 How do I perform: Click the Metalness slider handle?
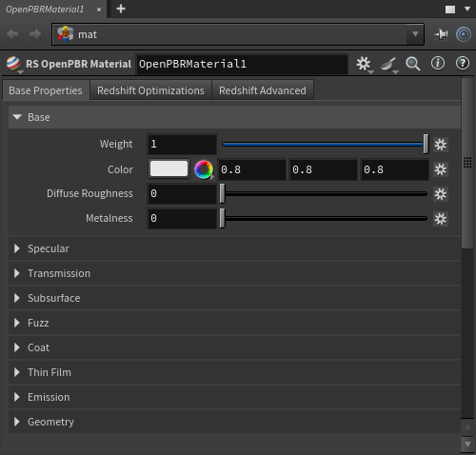223,218
